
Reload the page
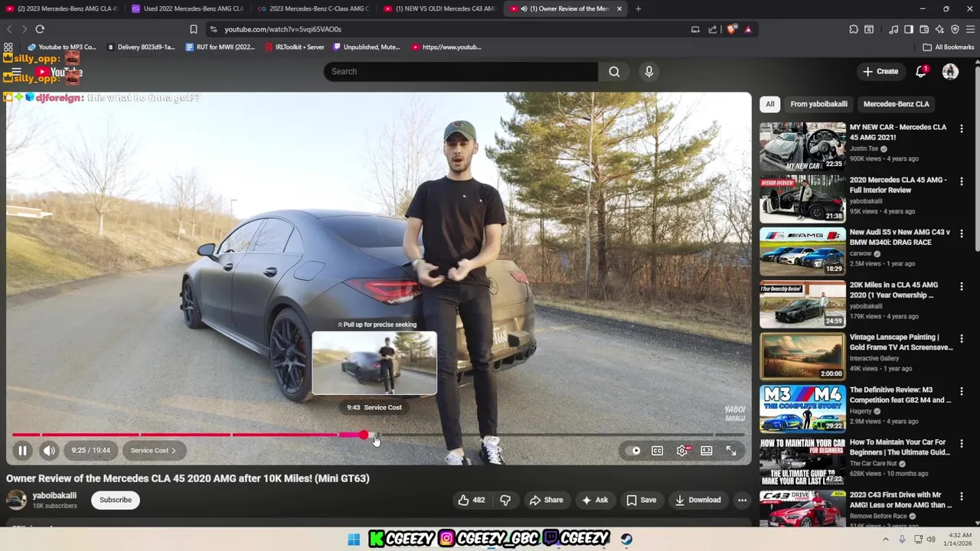point(40,29)
